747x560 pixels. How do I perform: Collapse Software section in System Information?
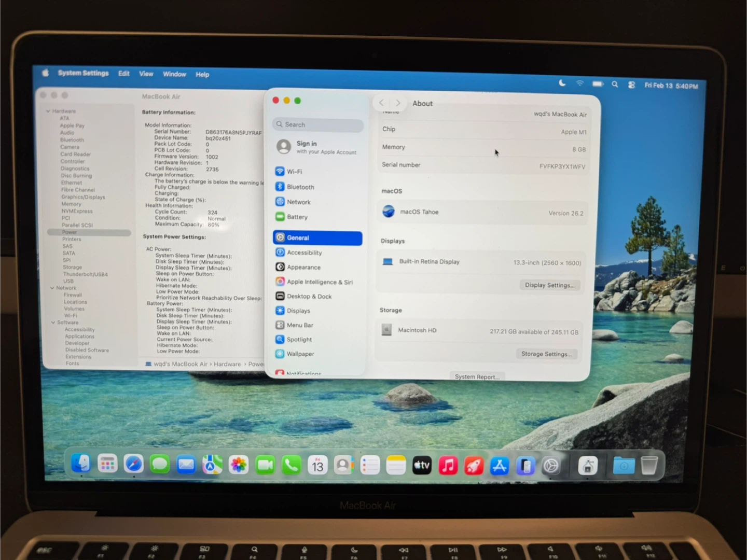53,323
